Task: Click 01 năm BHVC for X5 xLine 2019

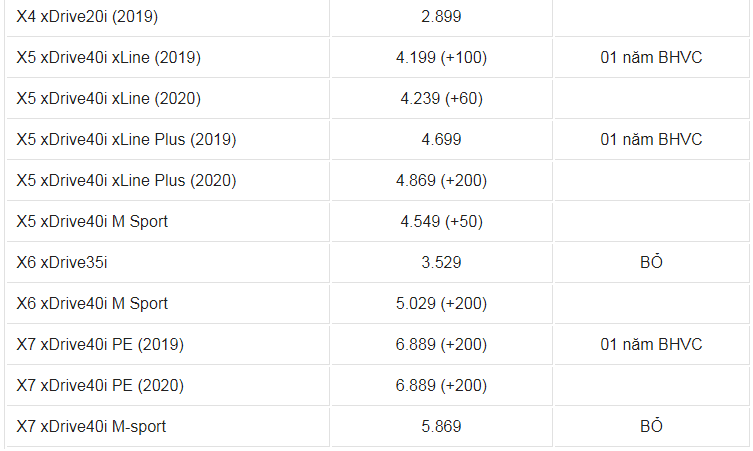Action: tap(651, 58)
